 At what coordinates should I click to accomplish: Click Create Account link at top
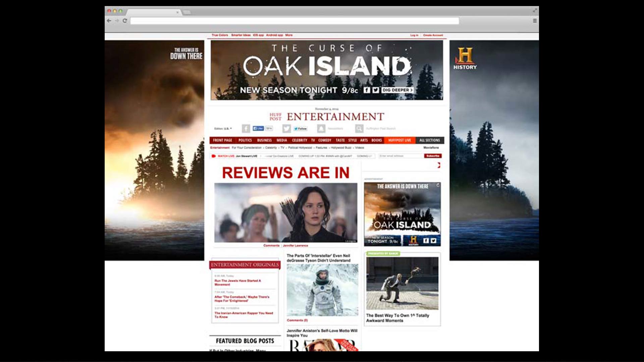(x=433, y=35)
